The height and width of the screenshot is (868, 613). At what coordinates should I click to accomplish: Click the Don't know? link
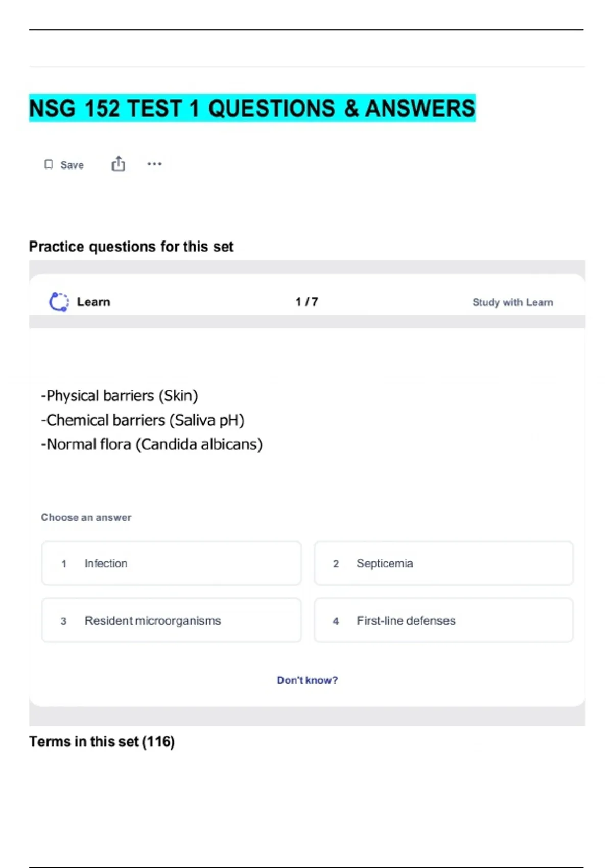pyautogui.click(x=307, y=680)
